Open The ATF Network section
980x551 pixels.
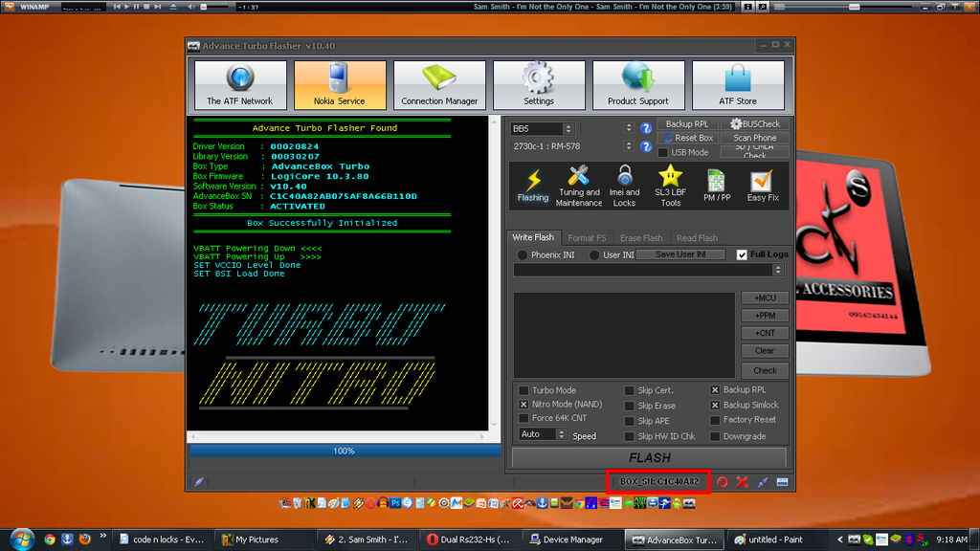[240, 85]
